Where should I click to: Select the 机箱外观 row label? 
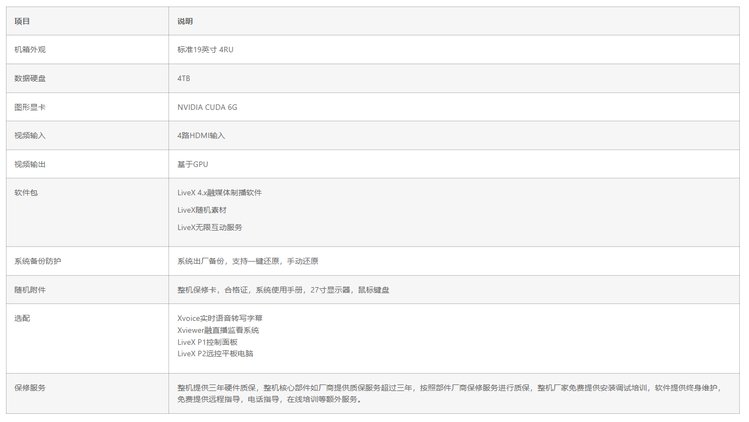30,49
